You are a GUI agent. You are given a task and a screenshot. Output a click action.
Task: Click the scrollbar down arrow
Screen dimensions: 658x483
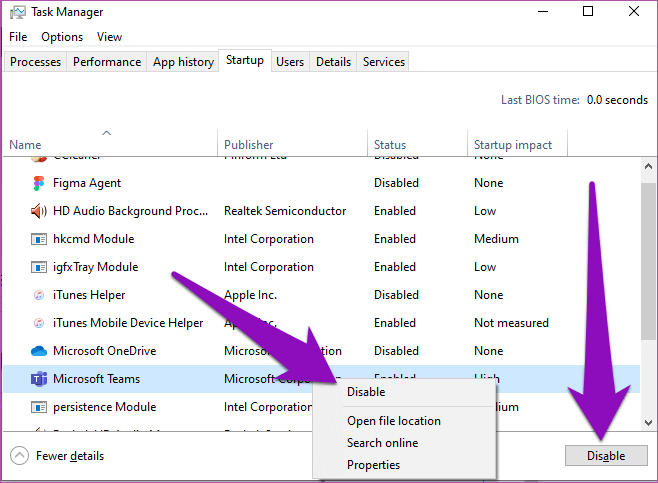tap(648, 423)
